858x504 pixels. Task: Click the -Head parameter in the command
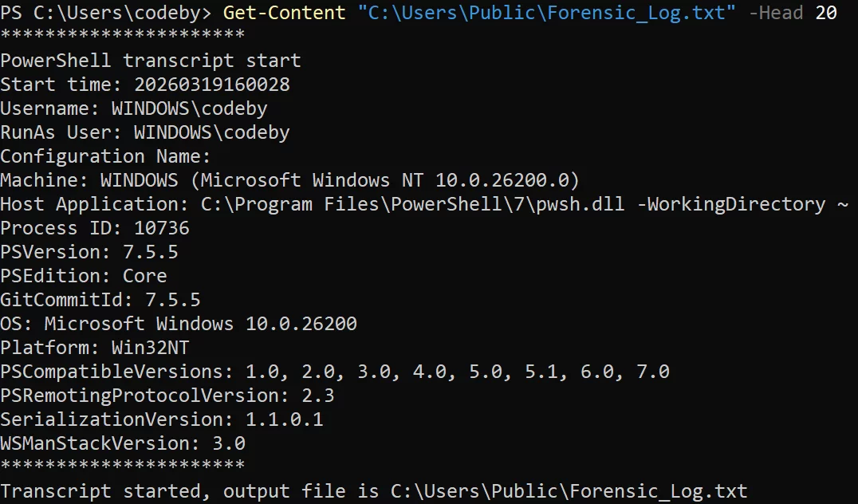point(775,13)
